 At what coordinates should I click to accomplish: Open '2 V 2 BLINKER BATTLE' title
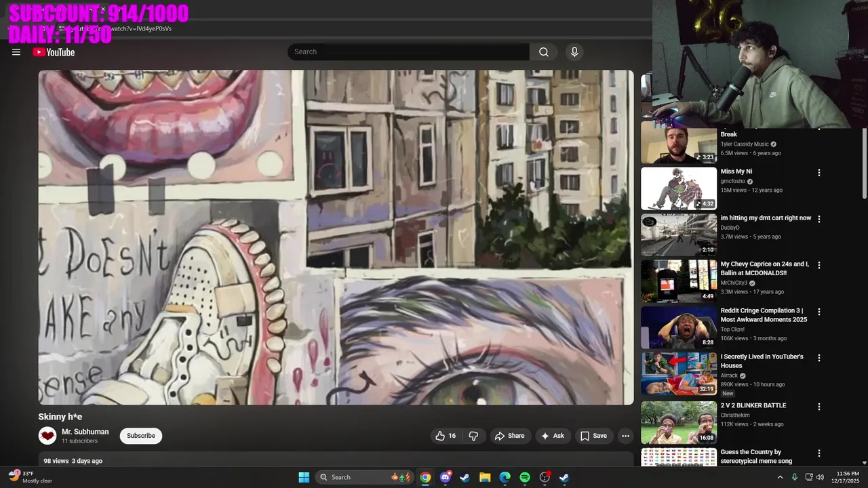753,405
